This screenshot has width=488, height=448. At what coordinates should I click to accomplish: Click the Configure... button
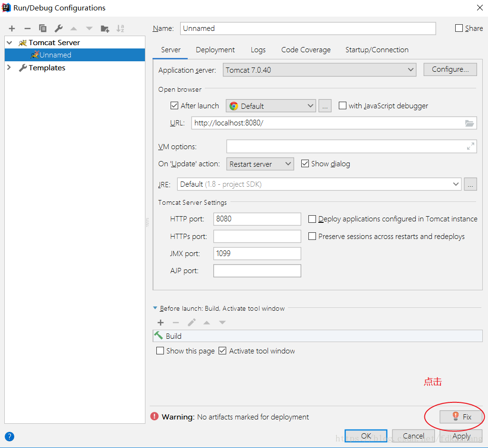450,69
